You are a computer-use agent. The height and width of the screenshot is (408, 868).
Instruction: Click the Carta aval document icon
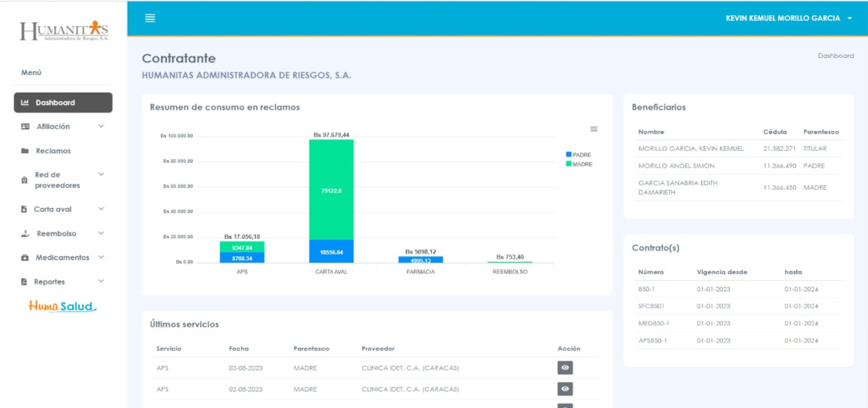coord(24,209)
